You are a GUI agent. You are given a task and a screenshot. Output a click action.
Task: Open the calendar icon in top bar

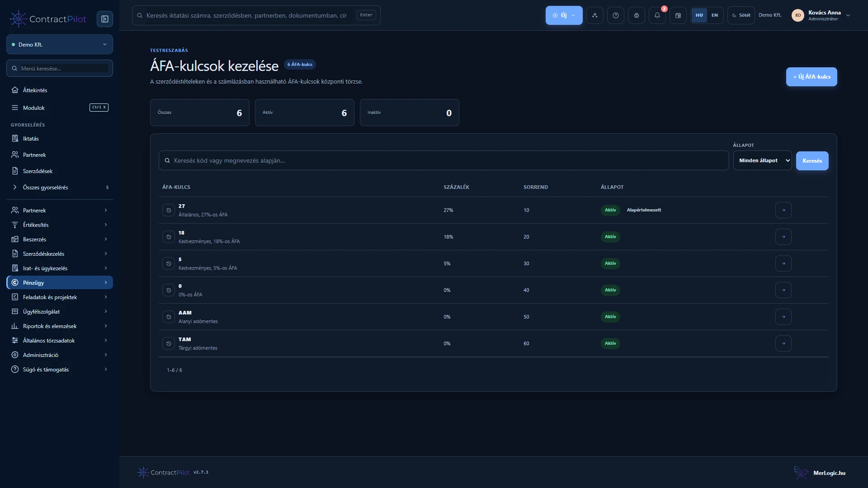coord(678,15)
